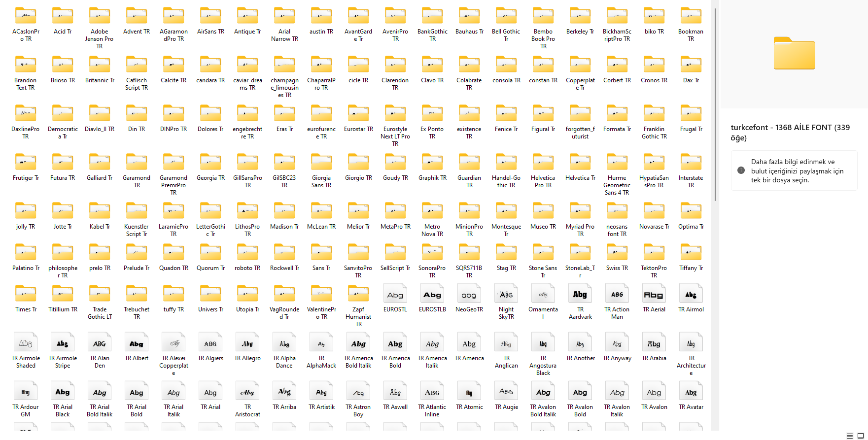868x440 pixels.
Task: Select the TR Aerial font file icon
Action: 654,294
